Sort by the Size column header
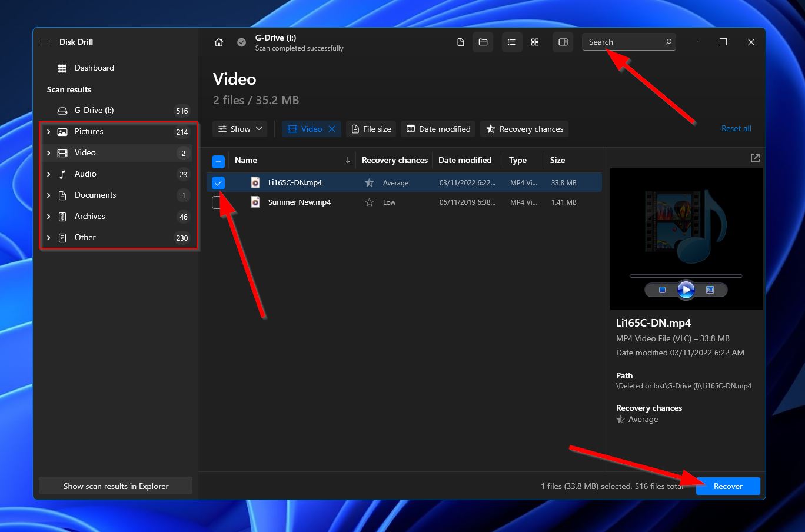Image resolution: width=805 pixels, height=532 pixels. click(557, 160)
